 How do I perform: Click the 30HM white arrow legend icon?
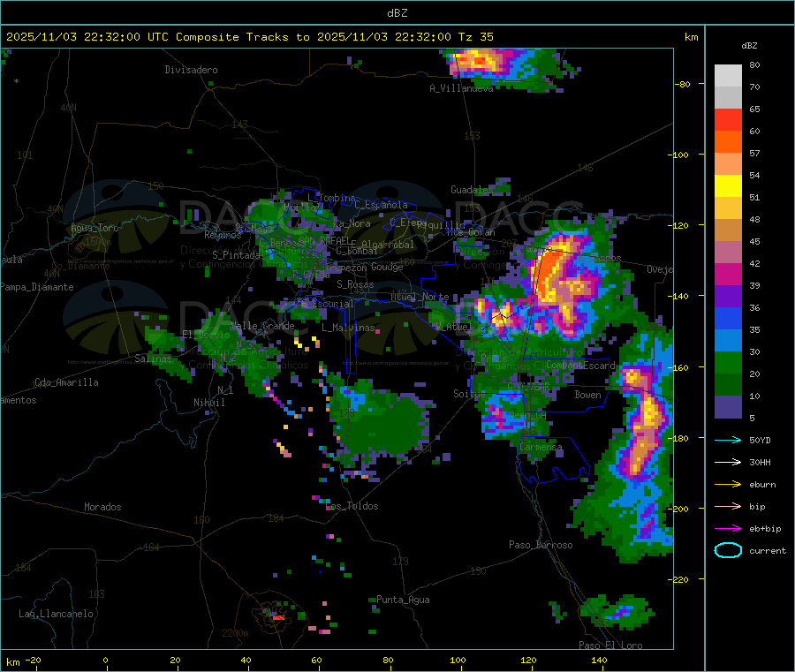pos(728,462)
